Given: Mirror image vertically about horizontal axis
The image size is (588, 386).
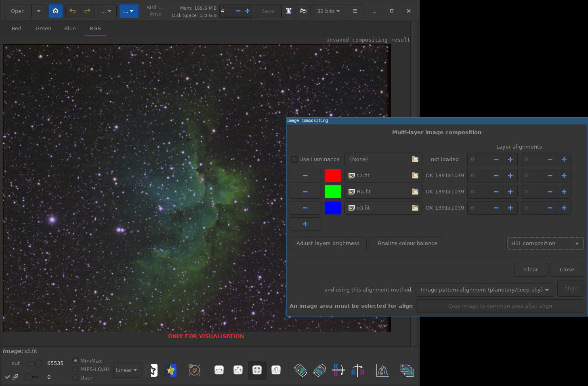Looking at the screenshot, I should coord(338,370).
